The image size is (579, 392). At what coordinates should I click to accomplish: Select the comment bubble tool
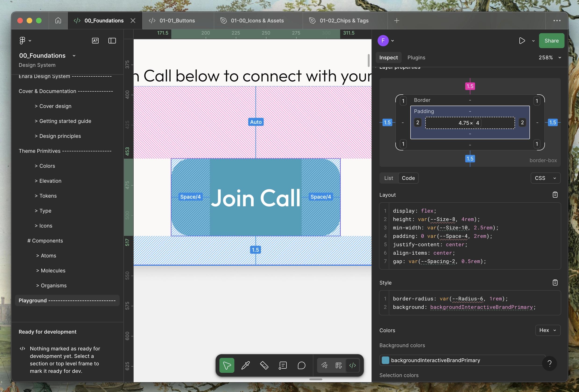point(301,365)
